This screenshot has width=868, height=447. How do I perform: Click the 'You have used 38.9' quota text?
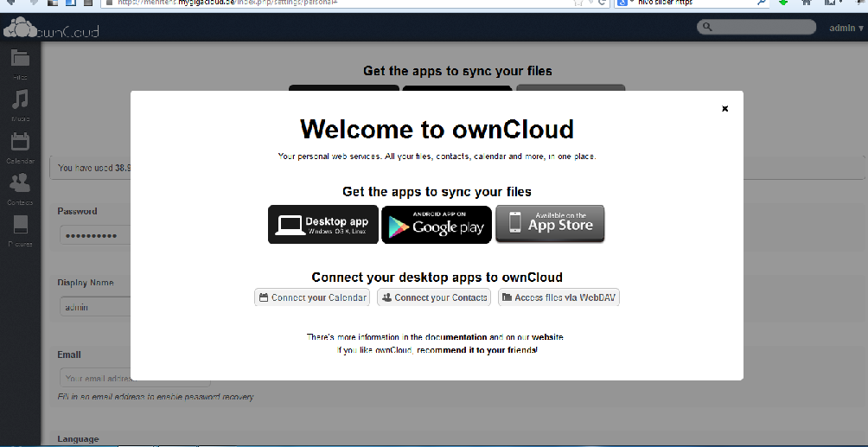(94, 168)
